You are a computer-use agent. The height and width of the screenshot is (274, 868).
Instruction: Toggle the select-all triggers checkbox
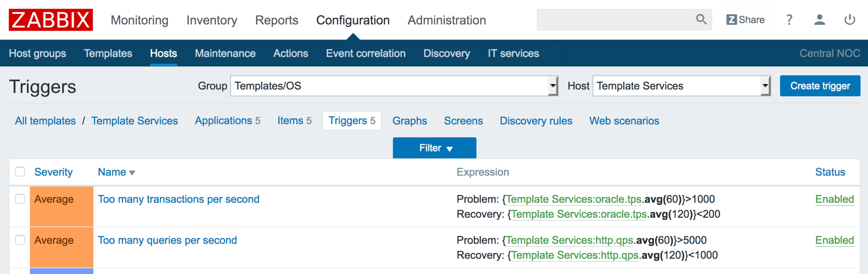tap(20, 172)
